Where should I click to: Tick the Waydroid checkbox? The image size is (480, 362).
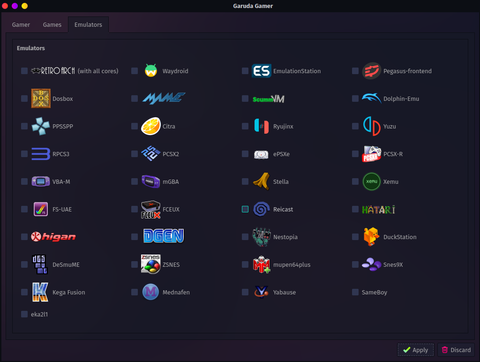point(134,71)
